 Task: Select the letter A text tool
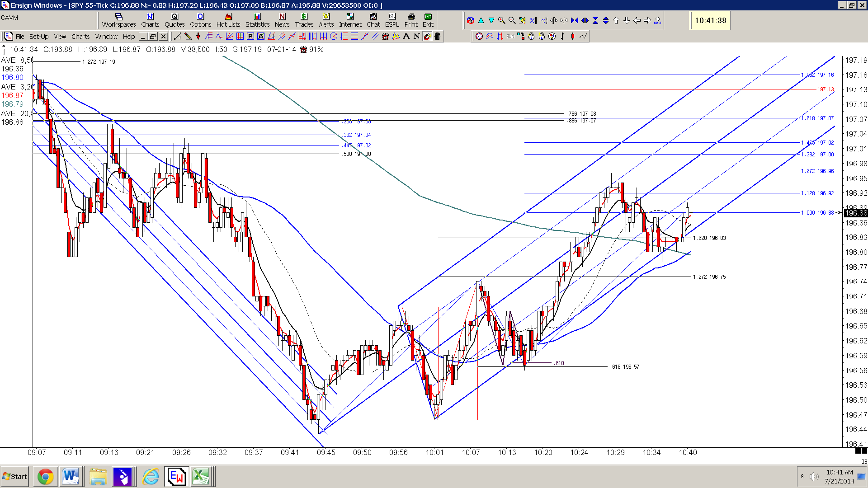tap(406, 36)
